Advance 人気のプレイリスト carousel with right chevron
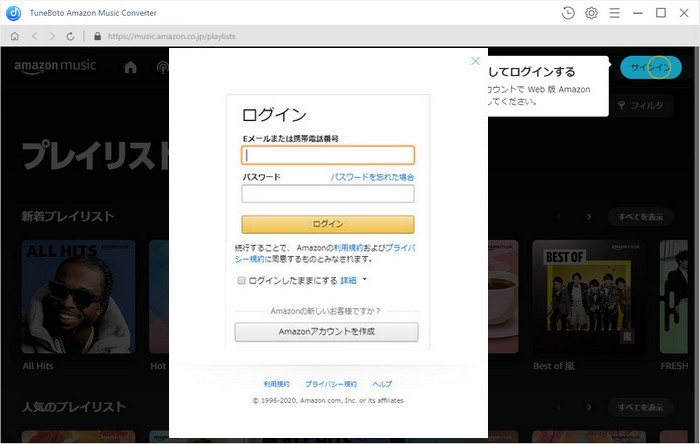 pos(589,407)
